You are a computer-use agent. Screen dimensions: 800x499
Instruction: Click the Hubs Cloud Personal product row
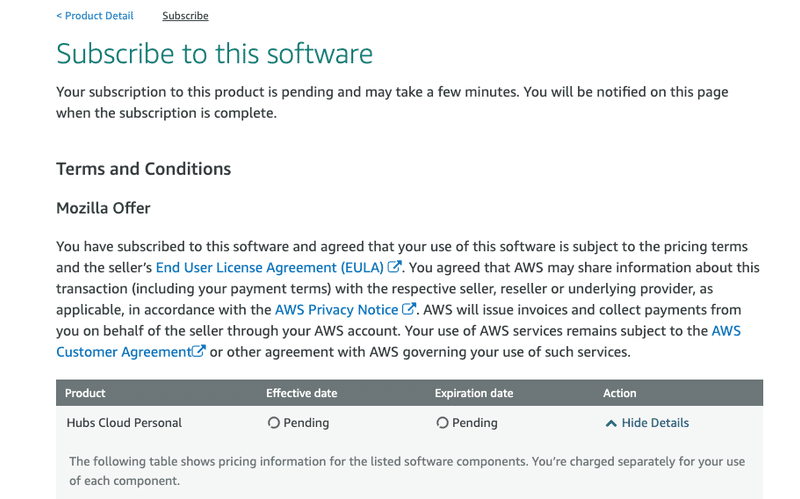409,423
